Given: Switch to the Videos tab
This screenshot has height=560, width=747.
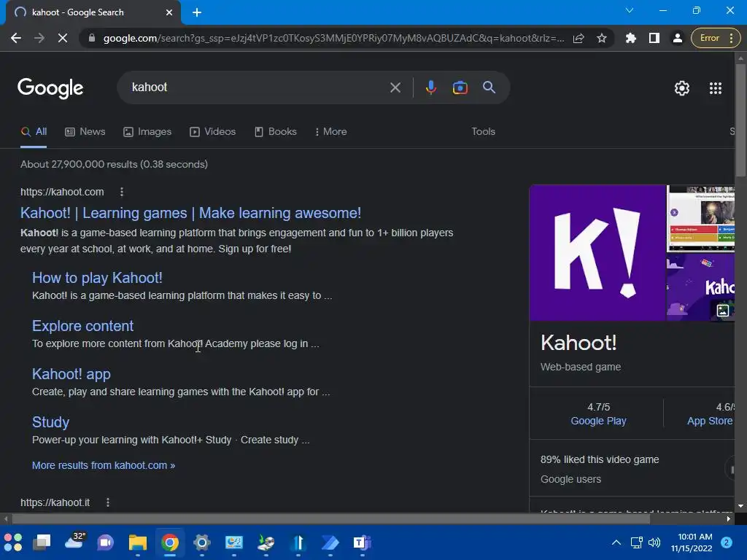Looking at the screenshot, I should 212,132.
